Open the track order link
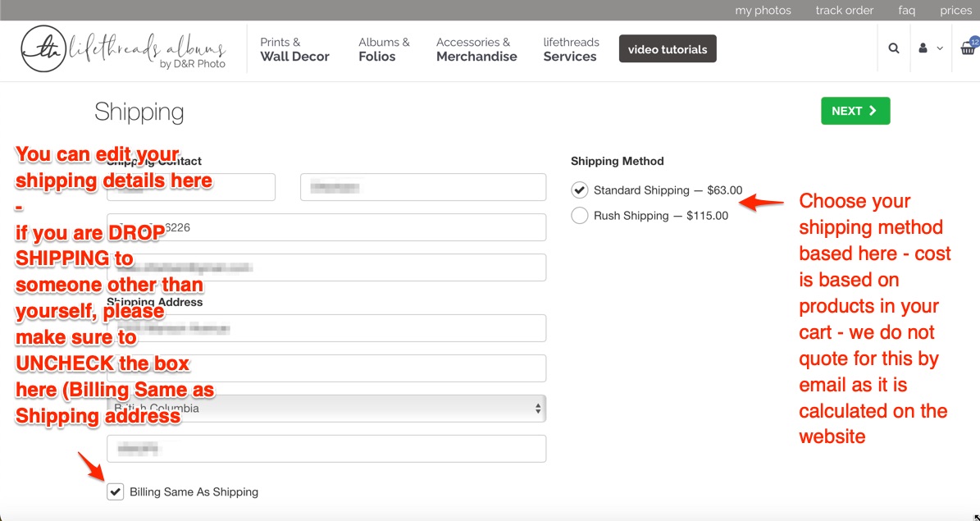 click(844, 11)
